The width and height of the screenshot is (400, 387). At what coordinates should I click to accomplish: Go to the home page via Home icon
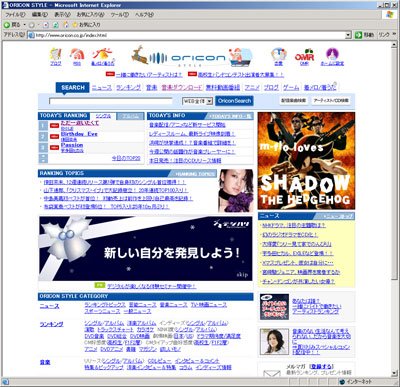point(66,25)
